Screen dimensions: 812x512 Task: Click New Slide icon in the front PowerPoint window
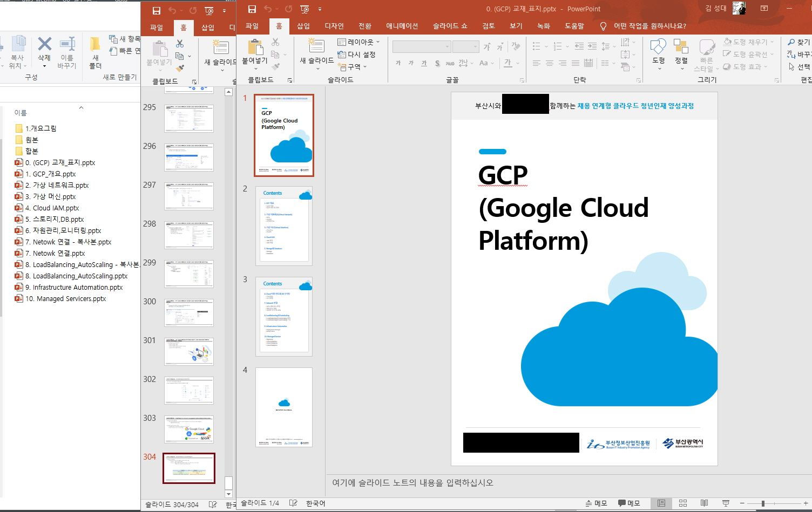316,46
